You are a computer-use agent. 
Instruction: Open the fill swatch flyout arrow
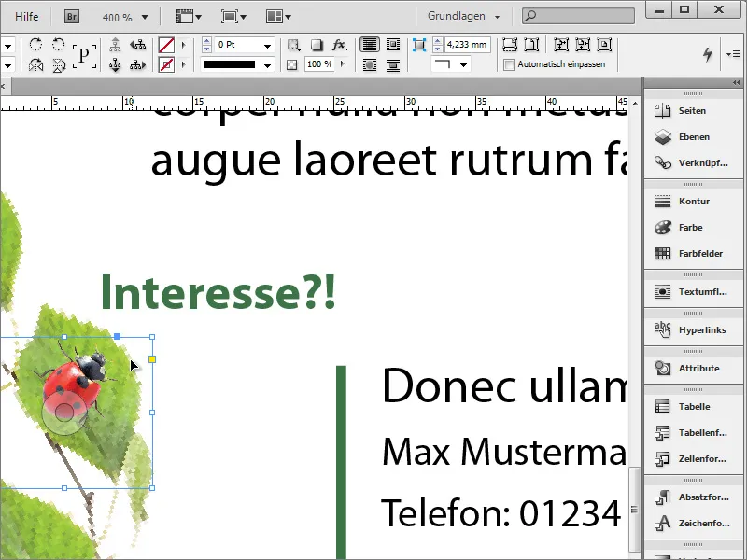pyautogui.click(x=183, y=45)
